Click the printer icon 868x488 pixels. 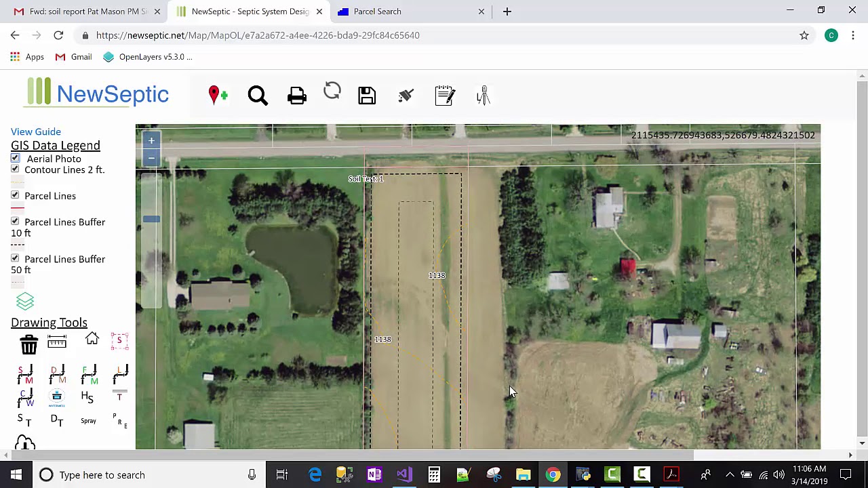pyautogui.click(x=297, y=96)
